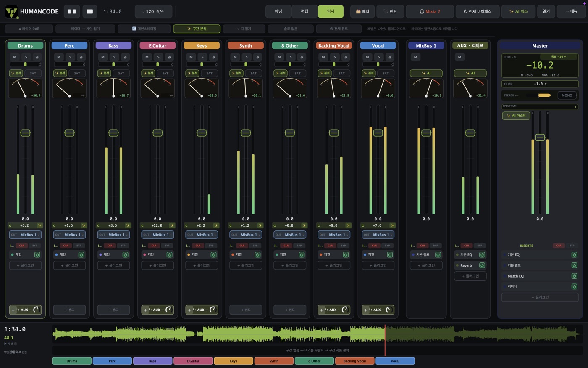Open the Mixia 2 headphone selector
Viewport: 588px width, 368px height.
pos(430,11)
